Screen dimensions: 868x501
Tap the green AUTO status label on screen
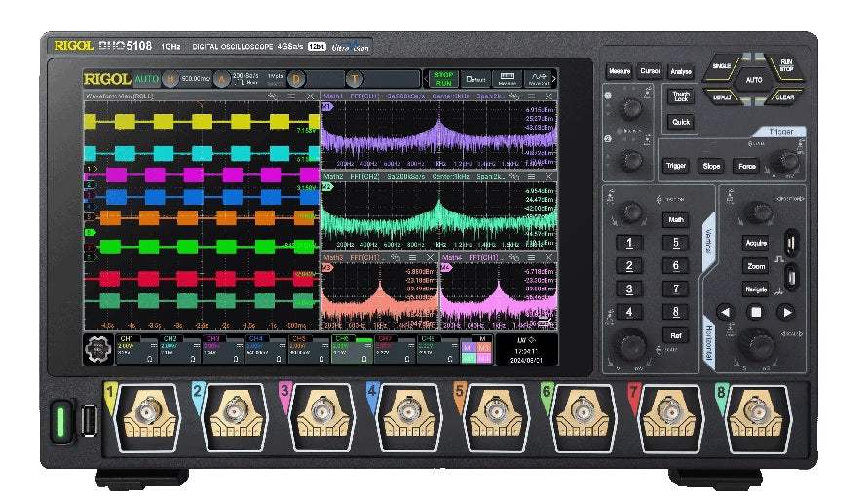coord(147,79)
